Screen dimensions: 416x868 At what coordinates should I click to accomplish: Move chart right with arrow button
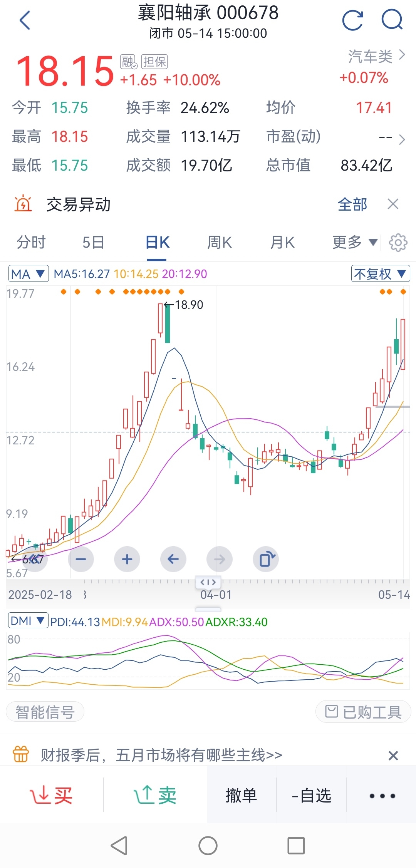[x=220, y=559]
